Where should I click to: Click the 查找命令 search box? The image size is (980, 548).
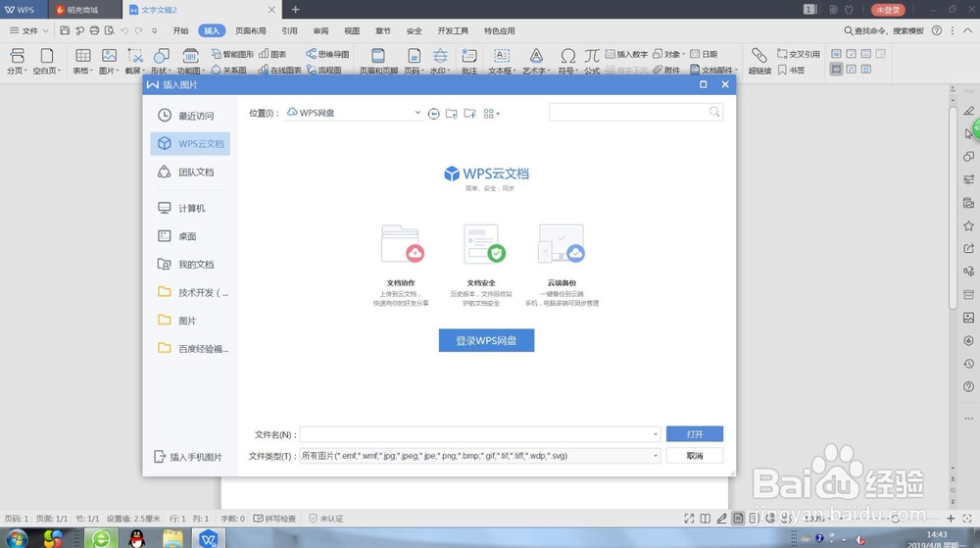[x=884, y=30]
